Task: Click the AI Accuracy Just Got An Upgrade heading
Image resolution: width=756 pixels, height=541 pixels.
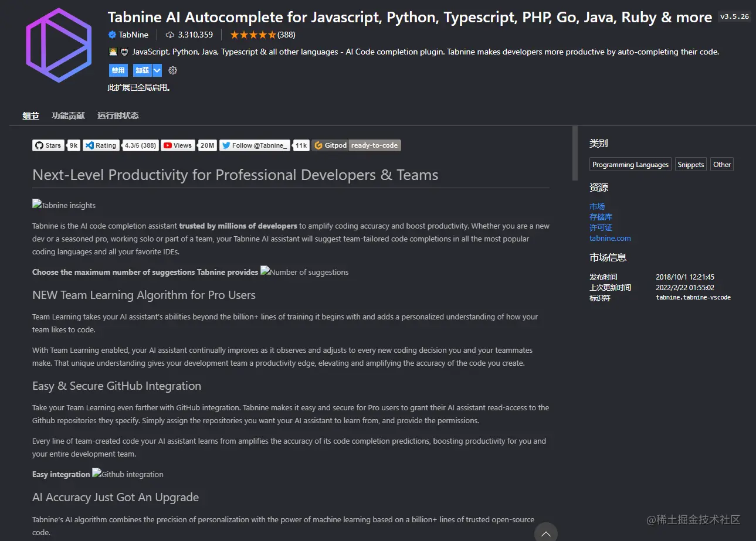Action: tap(116, 497)
